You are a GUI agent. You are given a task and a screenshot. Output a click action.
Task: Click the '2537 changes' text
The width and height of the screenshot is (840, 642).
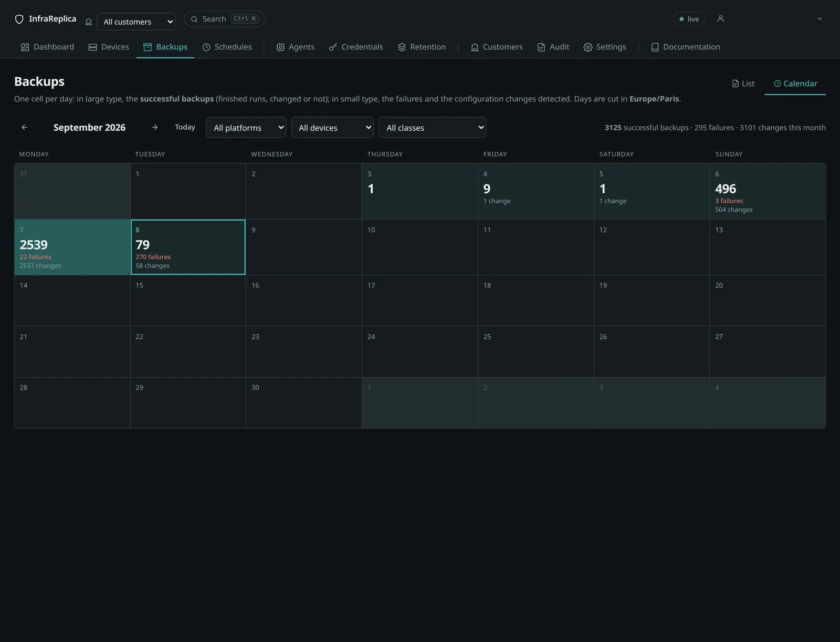coord(40,266)
